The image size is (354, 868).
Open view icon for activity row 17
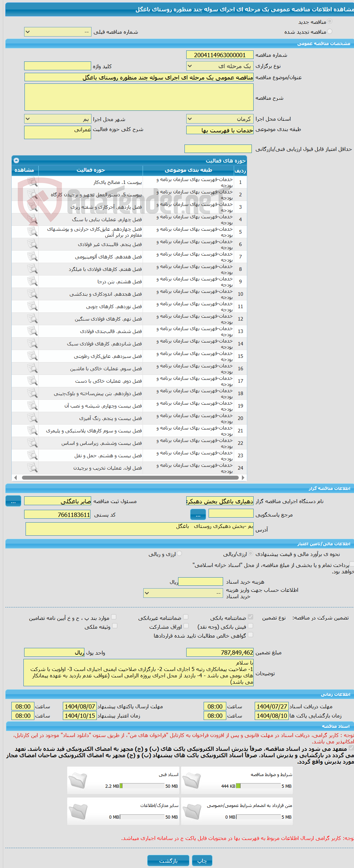(32, 381)
